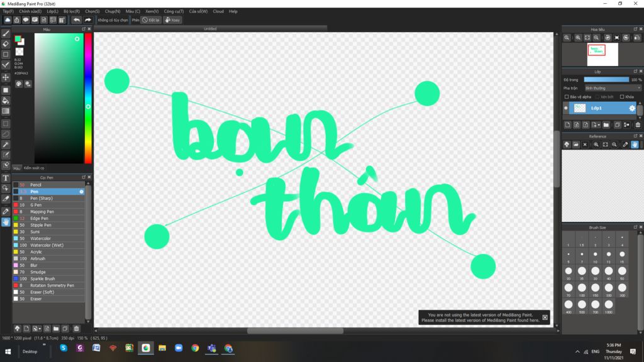The image size is (644, 362).
Task: Open Zoom app from taskbar
Action: tap(179, 348)
